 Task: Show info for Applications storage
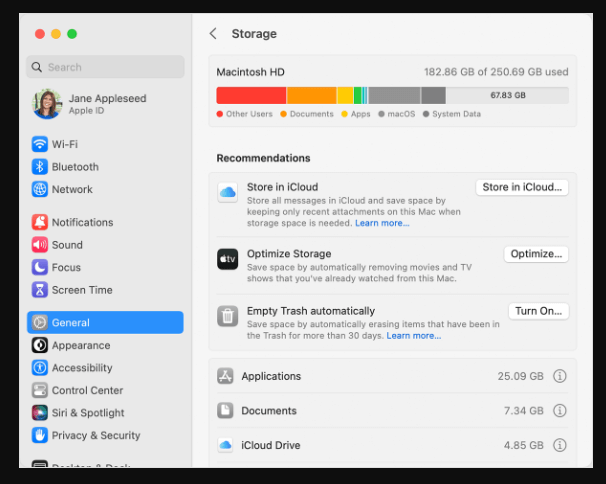(560, 376)
